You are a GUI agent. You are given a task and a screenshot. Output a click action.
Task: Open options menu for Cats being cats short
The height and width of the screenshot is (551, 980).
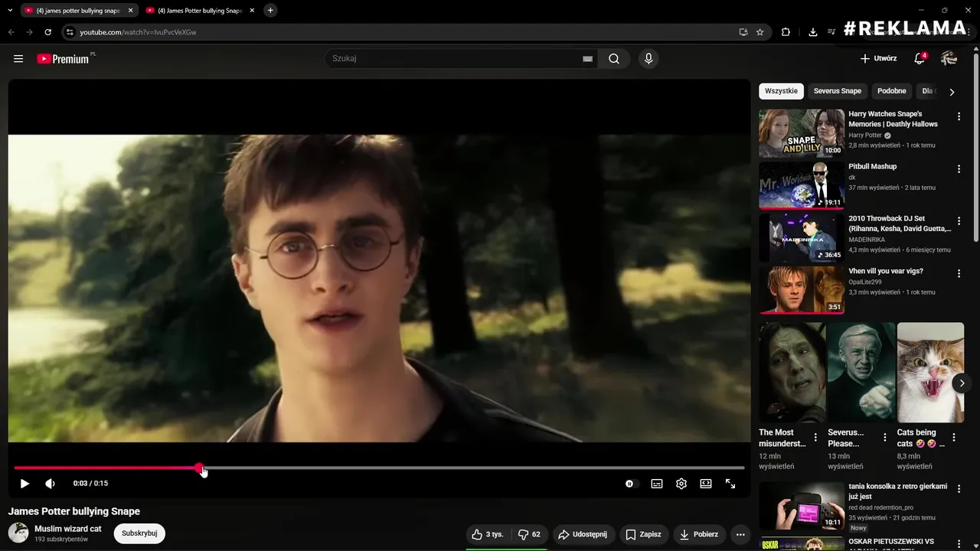pyautogui.click(x=954, y=438)
